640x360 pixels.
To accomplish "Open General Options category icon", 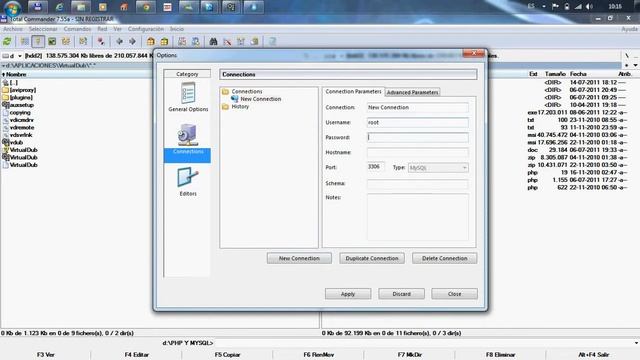I will point(188,97).
